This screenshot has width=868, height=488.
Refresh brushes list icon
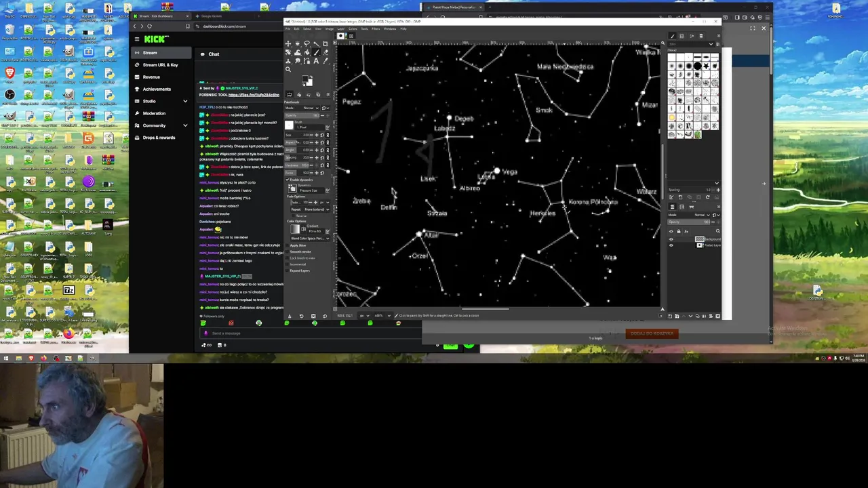(708, 197)
